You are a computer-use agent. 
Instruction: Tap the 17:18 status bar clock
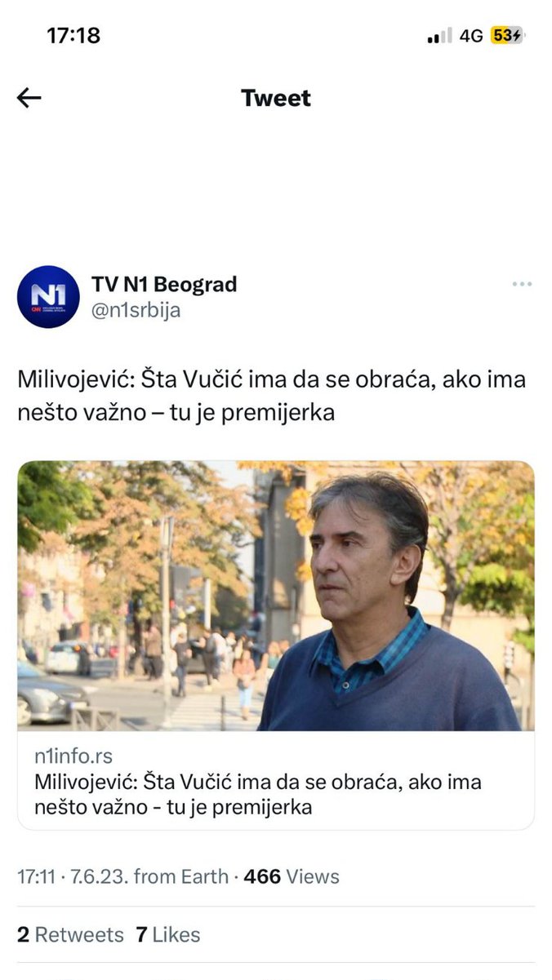[73, 35]
